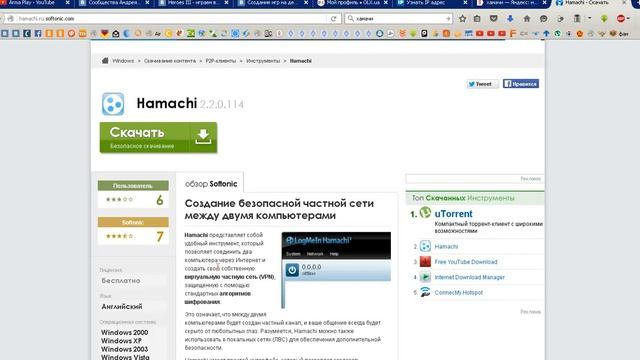Click the 'Английский' language text

(x=122, y=307)
